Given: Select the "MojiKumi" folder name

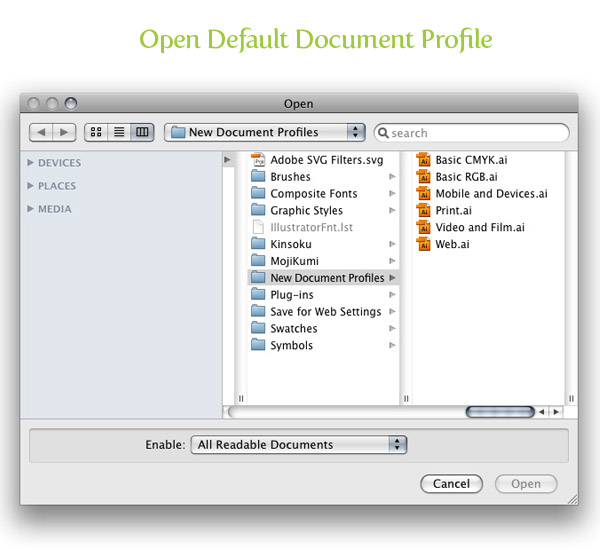Looking at the screenshot, I should (294, 261).
